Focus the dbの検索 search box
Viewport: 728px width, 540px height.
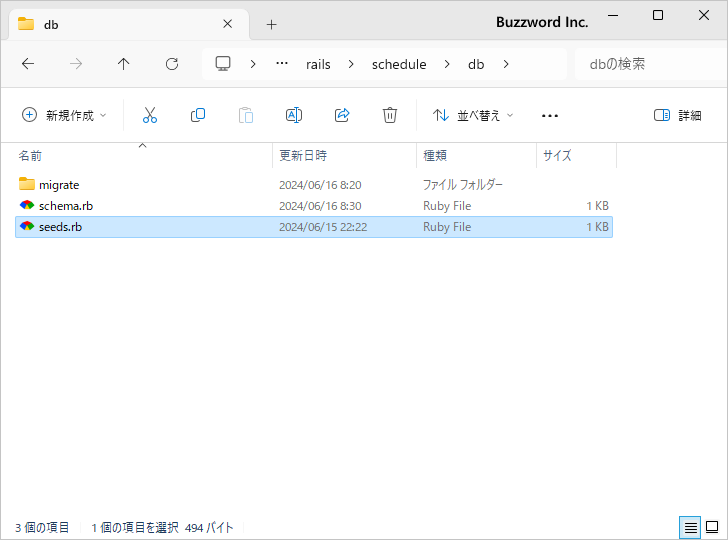click(x=651, y=64)
